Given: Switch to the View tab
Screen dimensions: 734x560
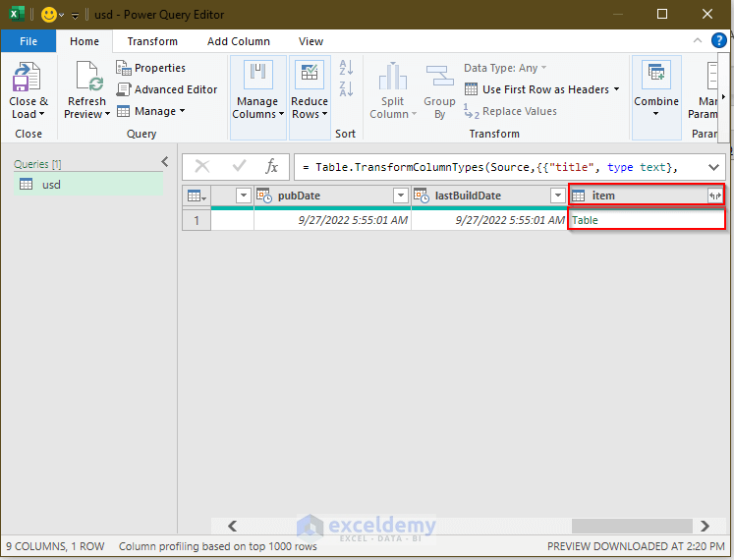Looking at the screenshot, I should (x=311, y=41).
